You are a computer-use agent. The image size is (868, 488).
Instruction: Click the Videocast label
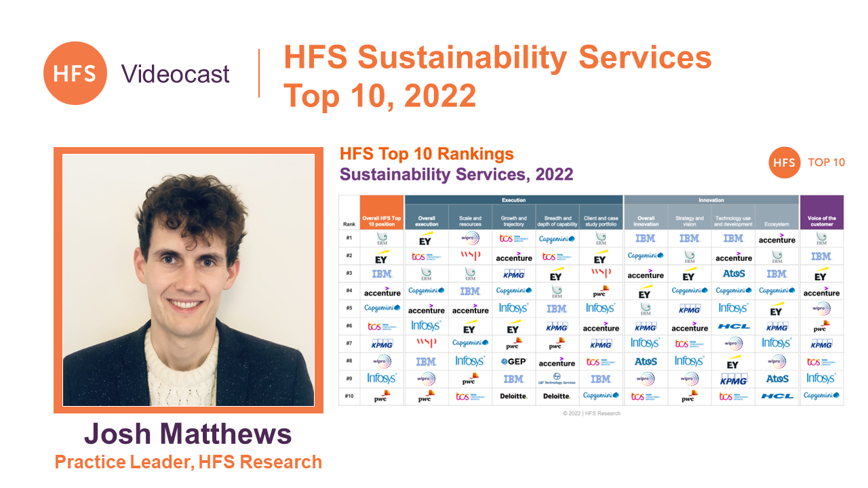tap(176, 73)
